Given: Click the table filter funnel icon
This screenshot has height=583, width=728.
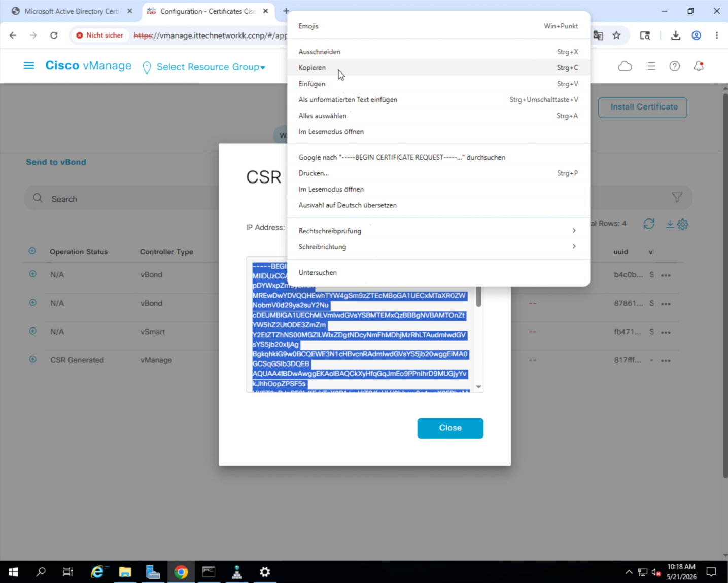Looking at the screenshot, I should coord(677,198).
